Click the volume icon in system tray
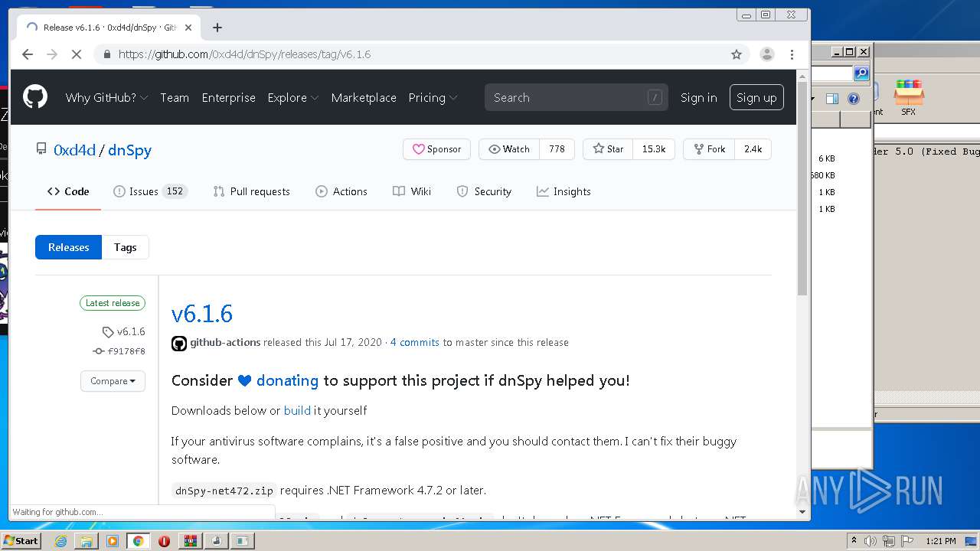Image resolution: width=980 pixels, height=551 pixels. click(x=871, y=541)
